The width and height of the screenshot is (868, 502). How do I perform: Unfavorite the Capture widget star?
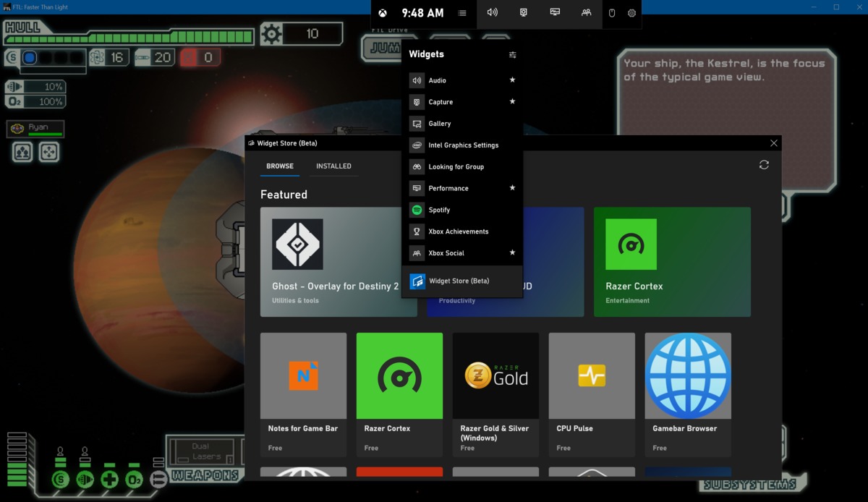click(512, 102)
